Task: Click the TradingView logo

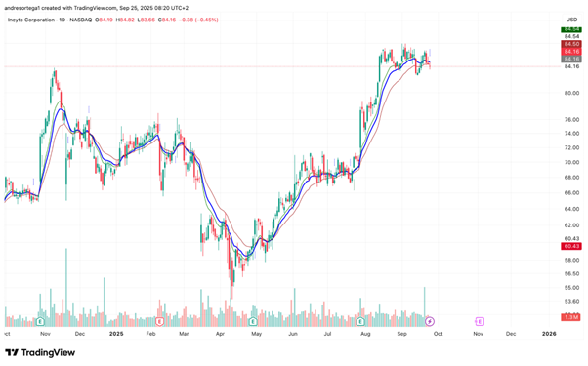Action: [40, 352]
